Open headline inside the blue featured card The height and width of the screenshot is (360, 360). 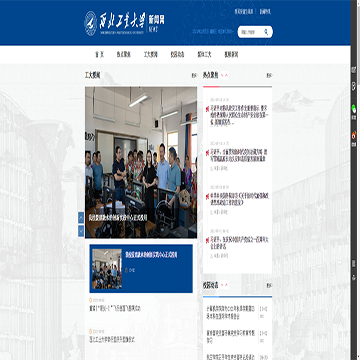point(151,255)
